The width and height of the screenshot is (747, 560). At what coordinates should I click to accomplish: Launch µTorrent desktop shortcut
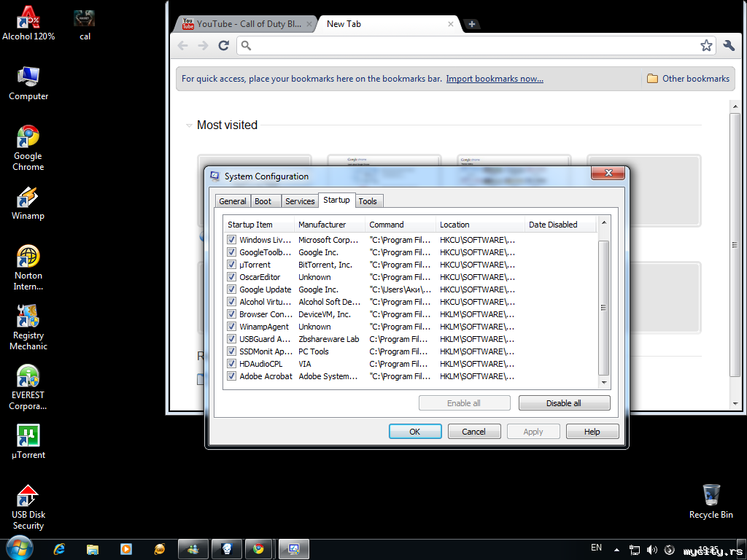(x=28, y=442)
